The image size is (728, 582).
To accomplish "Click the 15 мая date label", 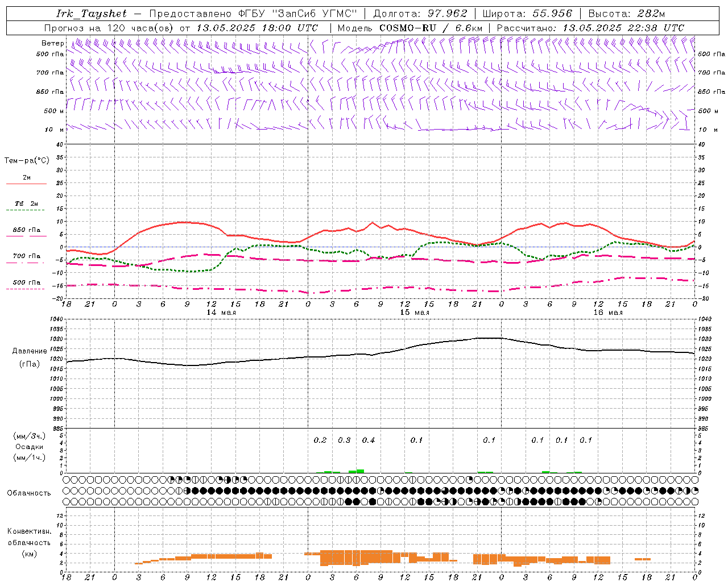I will [x=415, y=313].
